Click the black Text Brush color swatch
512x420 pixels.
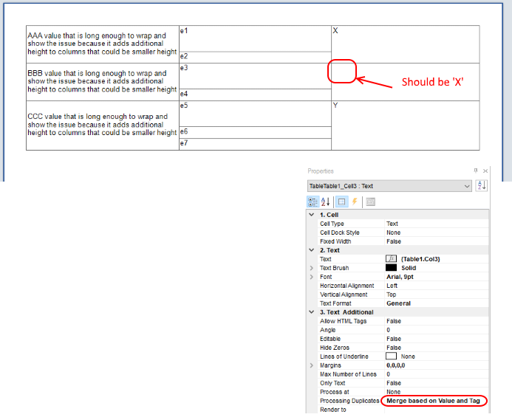tap(391, 268)
